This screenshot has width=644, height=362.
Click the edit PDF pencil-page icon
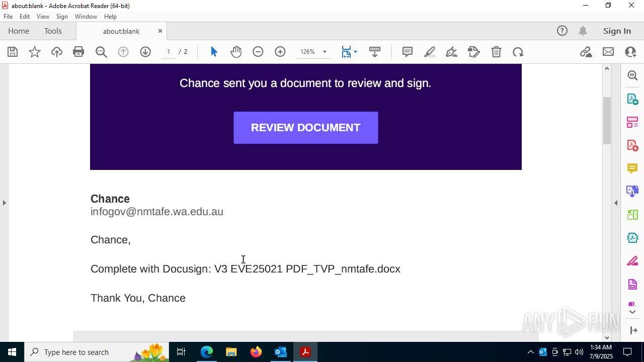(474, 52)
